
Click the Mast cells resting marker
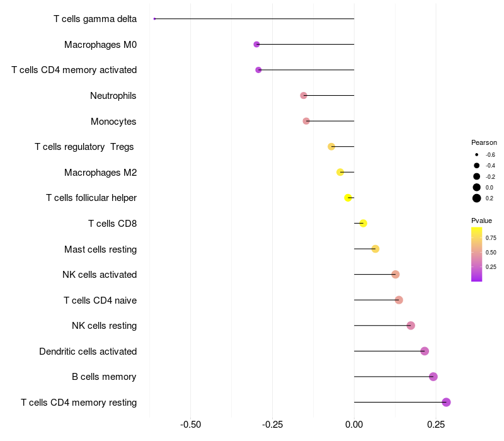point(375,249)
